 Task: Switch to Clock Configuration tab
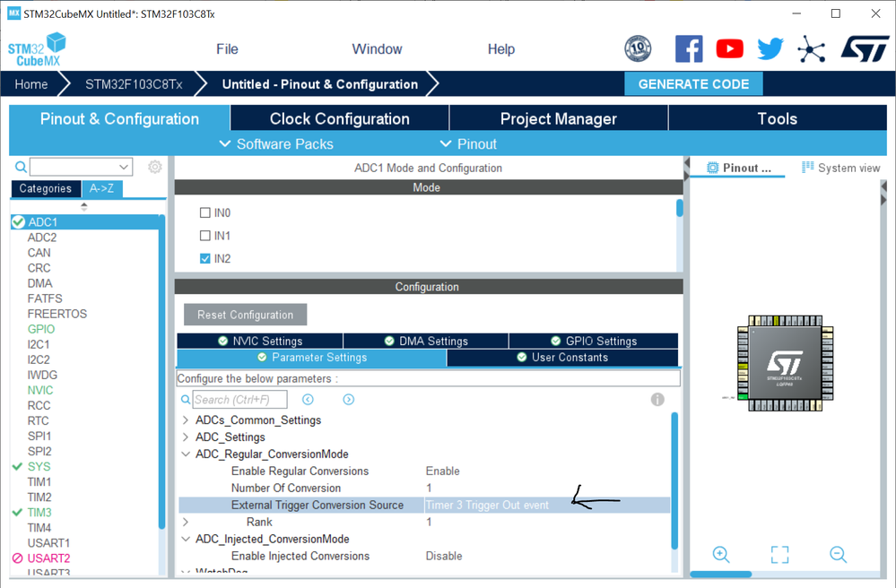click(x=339, y=118)
